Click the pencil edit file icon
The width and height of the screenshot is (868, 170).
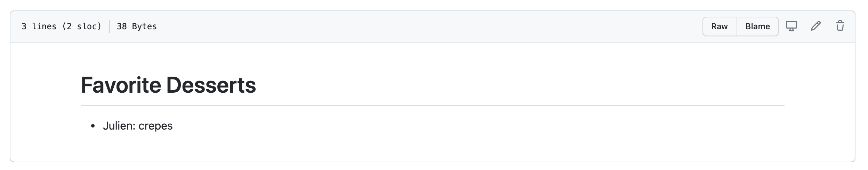coord(816,26)
